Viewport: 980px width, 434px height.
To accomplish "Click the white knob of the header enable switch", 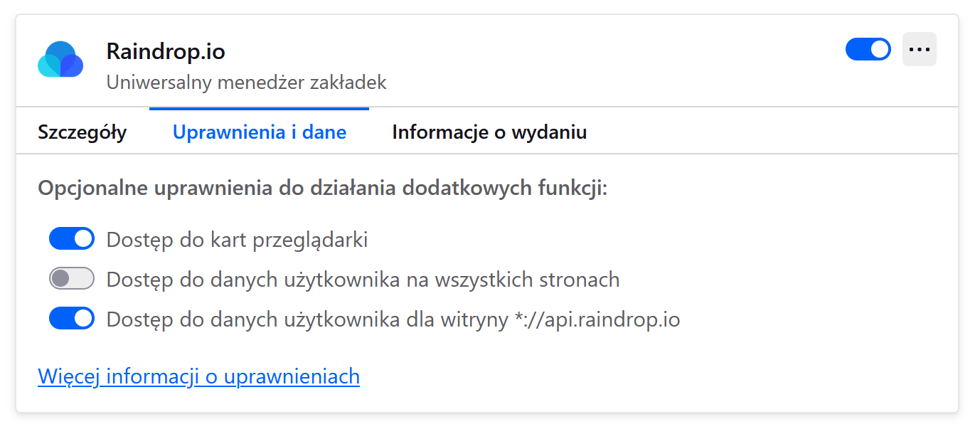I will pyautogui.click(x=880, y=49).
